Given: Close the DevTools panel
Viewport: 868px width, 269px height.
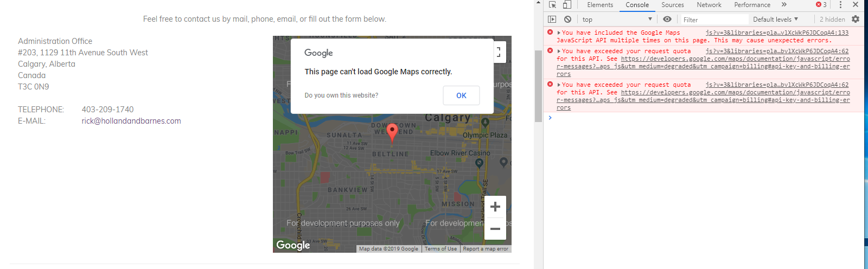Looking at the screenshot, I should pos(856,4).
